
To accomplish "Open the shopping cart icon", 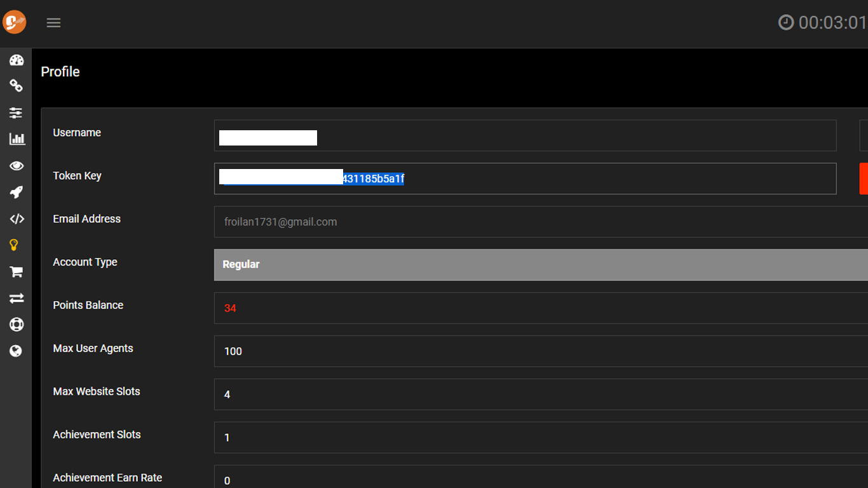I will tap(17, 271).
